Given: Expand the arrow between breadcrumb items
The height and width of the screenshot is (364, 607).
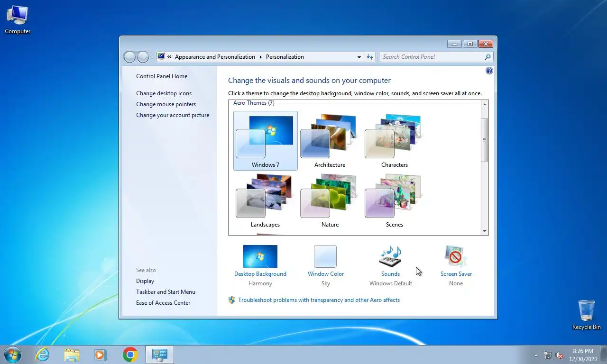Looking at the screenshot, I should (x=260, y=57).
